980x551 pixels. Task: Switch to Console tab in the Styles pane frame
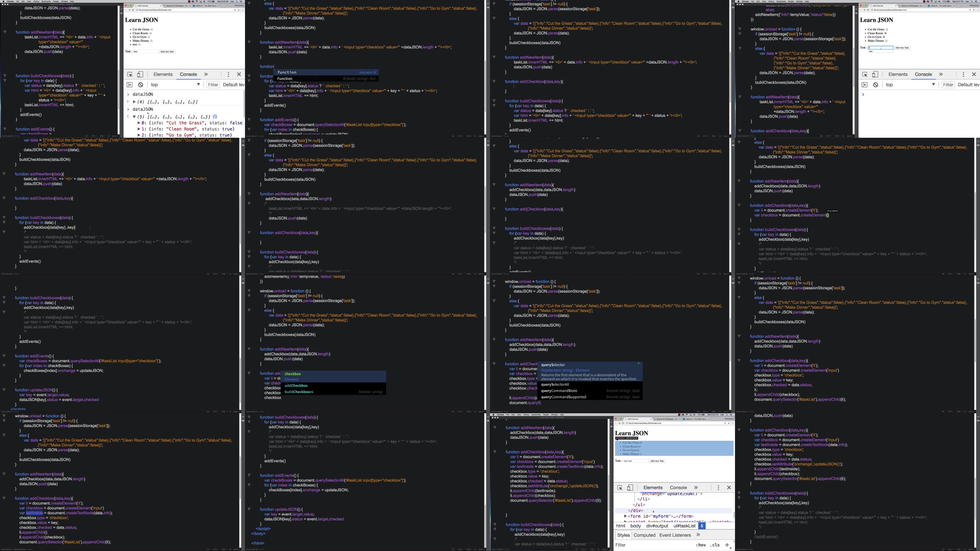(678, 488)
